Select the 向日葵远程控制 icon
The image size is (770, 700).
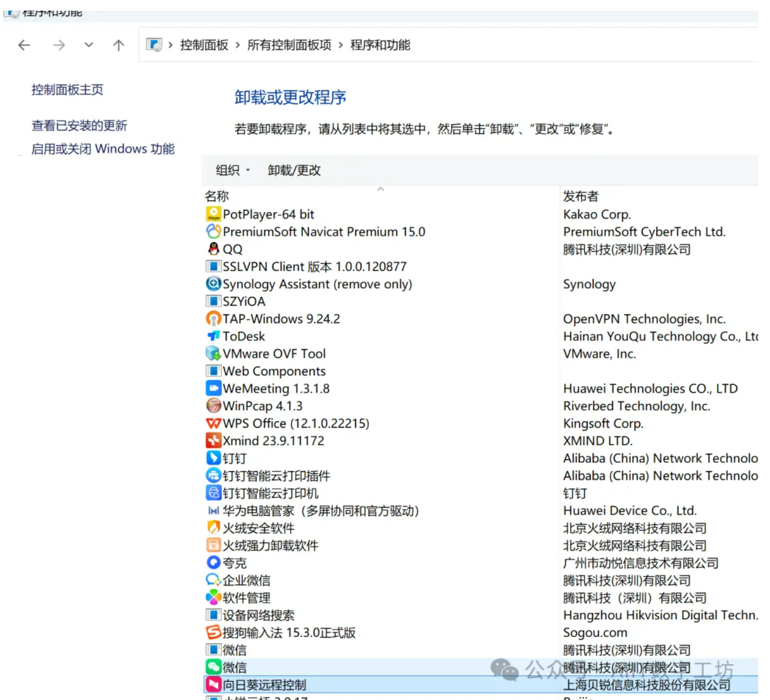click(213, 685)
